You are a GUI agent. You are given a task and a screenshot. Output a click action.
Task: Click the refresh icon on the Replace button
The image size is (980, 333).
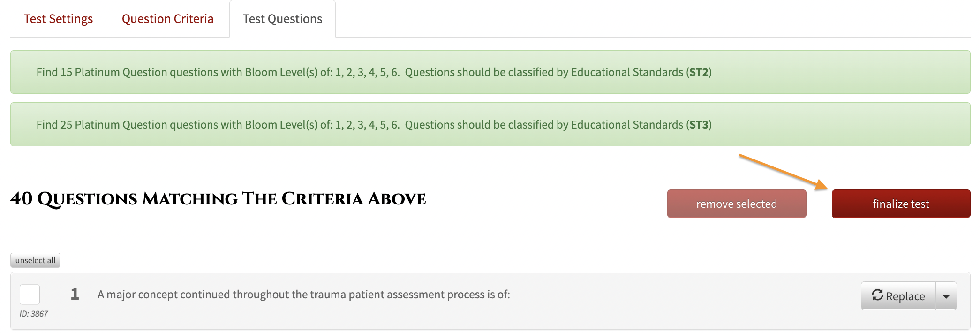tap(877, 295)
